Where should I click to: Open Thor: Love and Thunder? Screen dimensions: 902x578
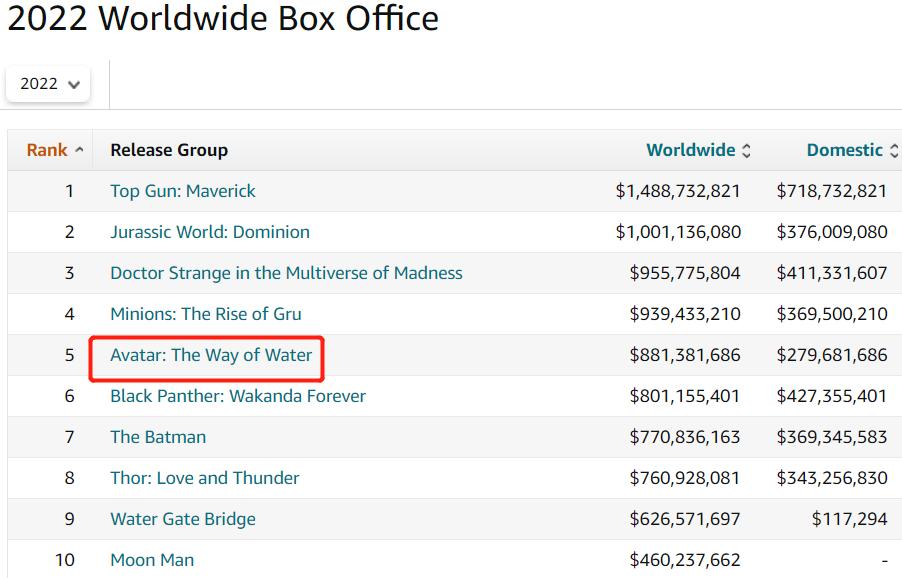tap(204, 478)
